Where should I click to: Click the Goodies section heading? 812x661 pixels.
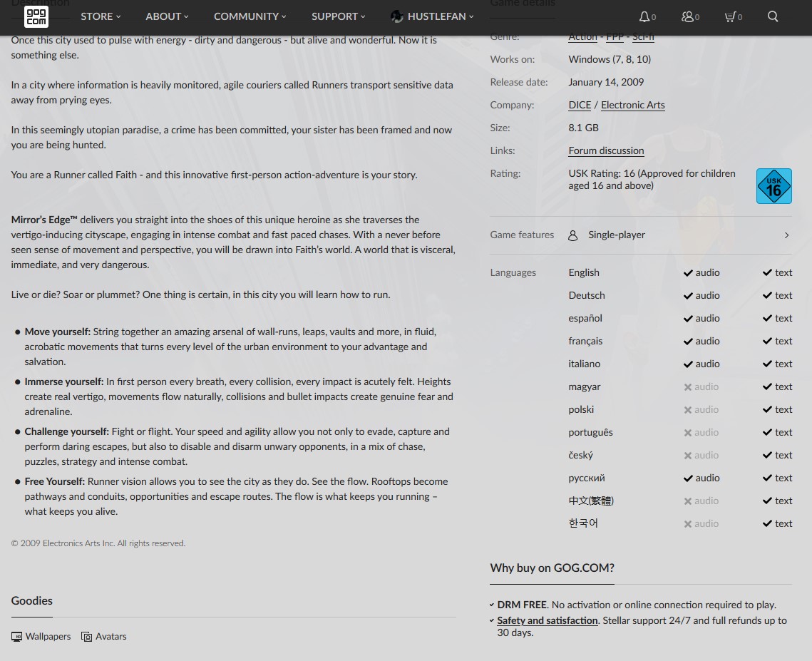(31, 601)
